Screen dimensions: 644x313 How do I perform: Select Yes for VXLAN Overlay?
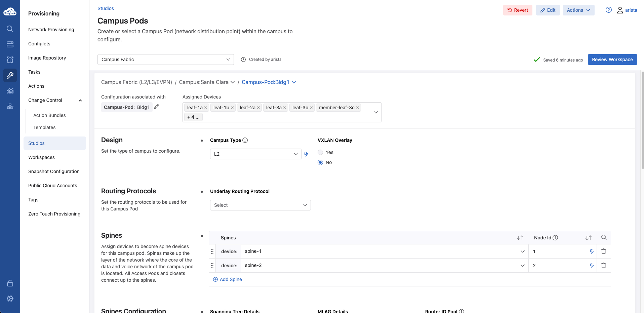(320, 152)
